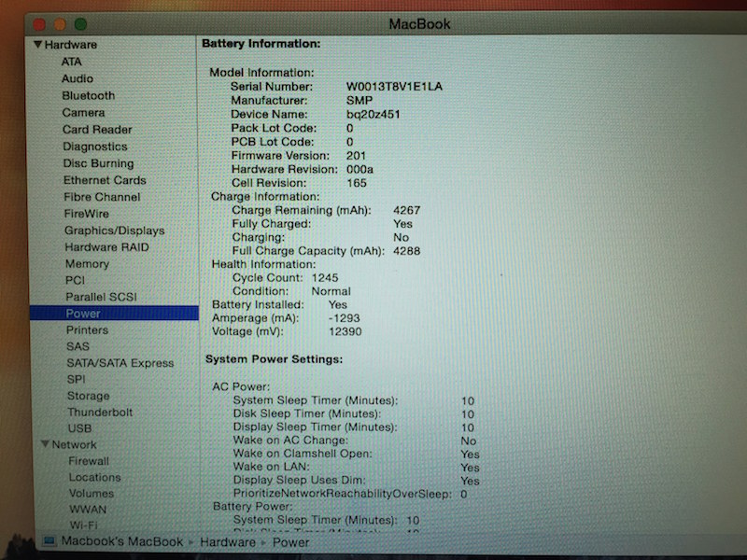
Task: Click the Wake on Clamshell Open row
Action: coord(357,454)
